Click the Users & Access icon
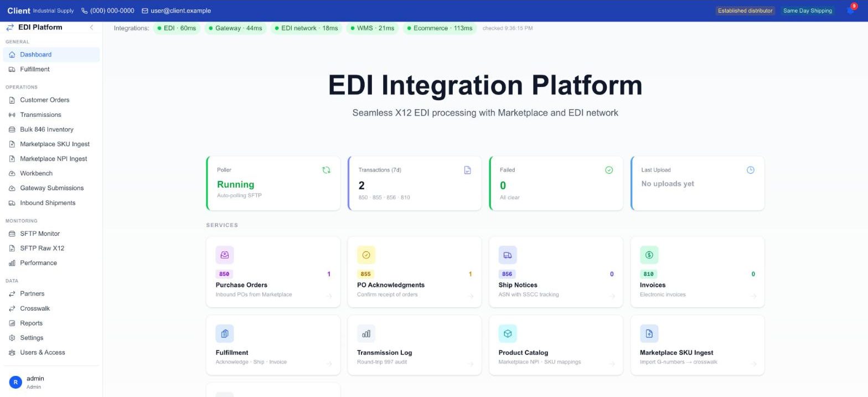868x397 pixels. 12,353
